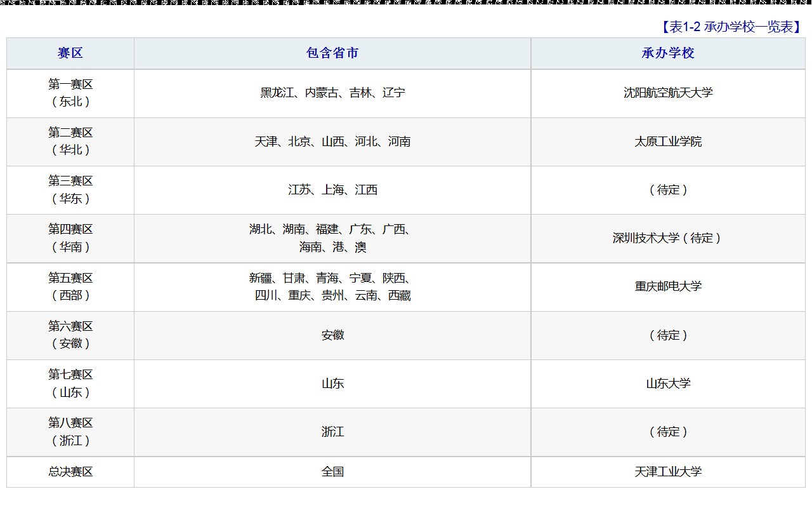Click the 浙江 province cell
Image resolution: width=812 pixels, height=508 pixels.
332,432
